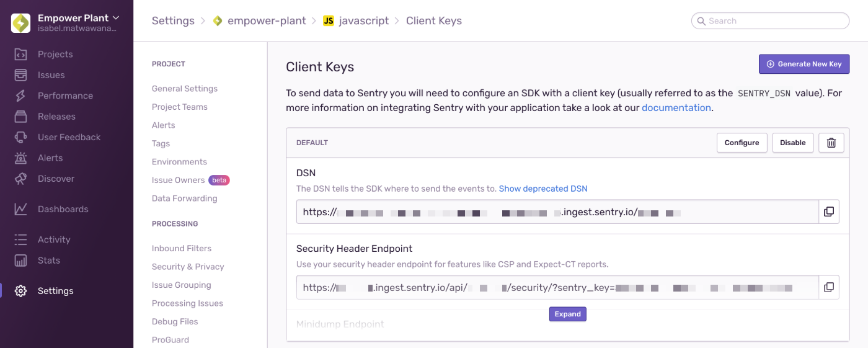Click the Performance lightning bolt icon
The image size is (868, 348).
coord(20,96)
